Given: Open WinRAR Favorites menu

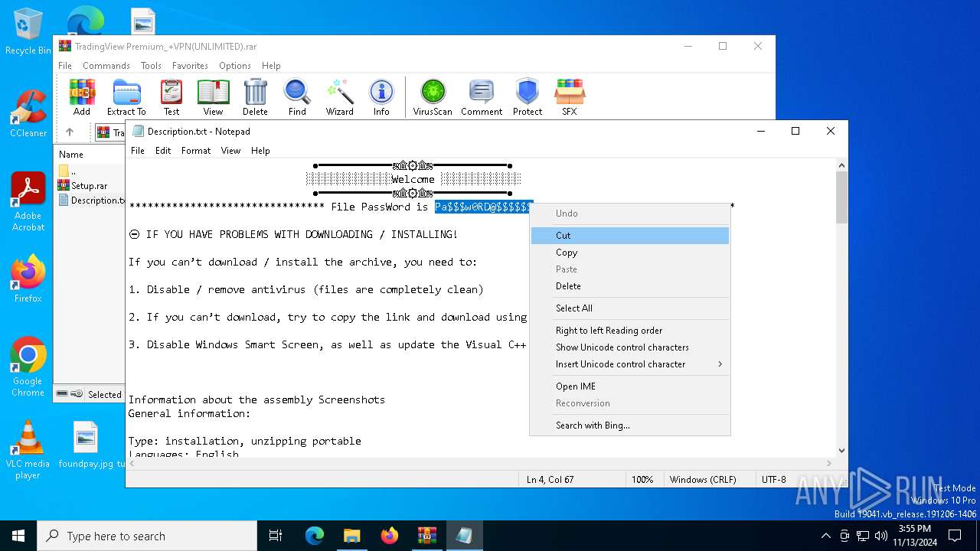Looking at the screenshot, I should point(190,66).
